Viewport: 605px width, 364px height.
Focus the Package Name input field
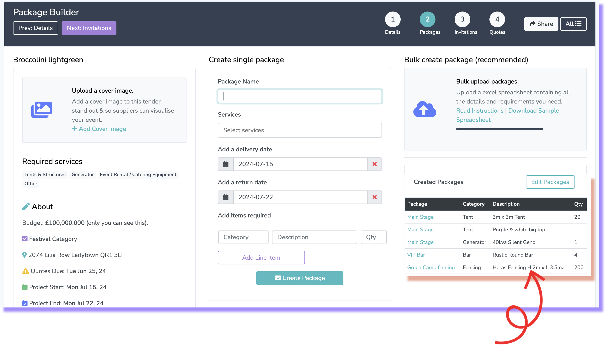point(300,96)
